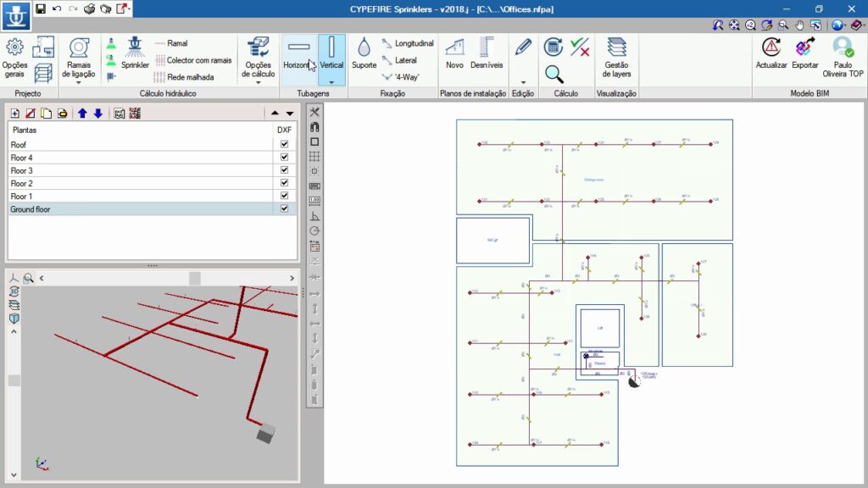Click the 3D view horizontal scrollbar thumb
Screen dimensions: 868x488
pyautogui.click(x=195, y=278)
